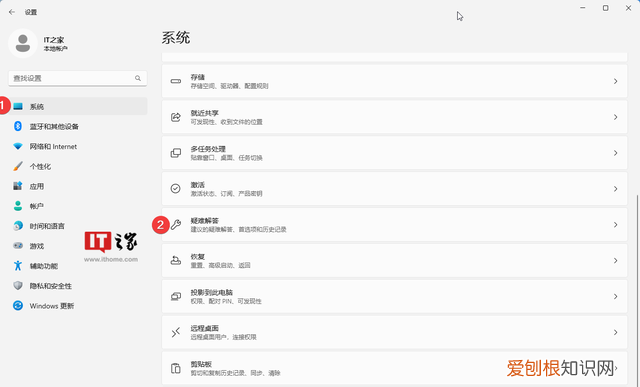640x387 pixels.
Task: Expand 恢复 with its chevron
Action: (x=616, y=260)
